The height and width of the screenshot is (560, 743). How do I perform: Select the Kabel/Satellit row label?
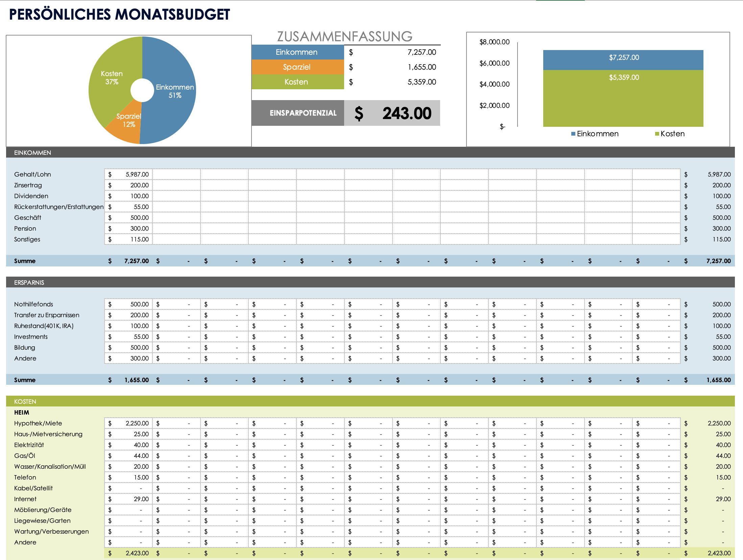click(x=33, y=488)
